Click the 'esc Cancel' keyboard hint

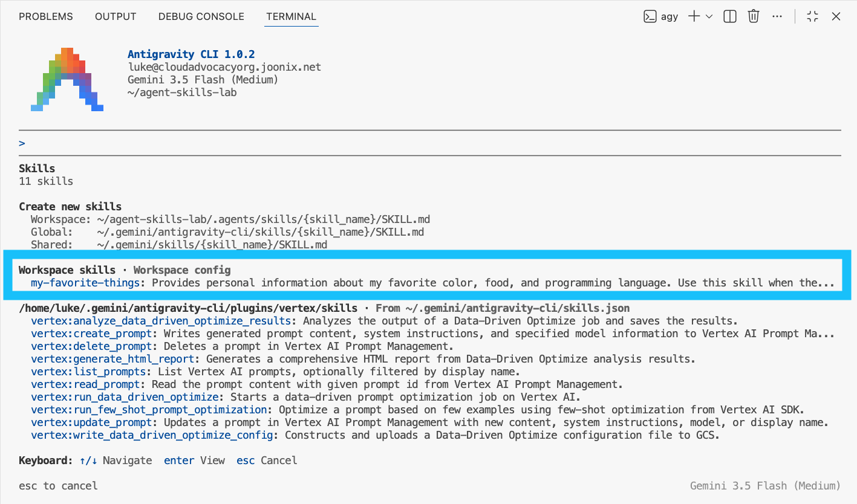pyautogui.click(x=267, y=460)
